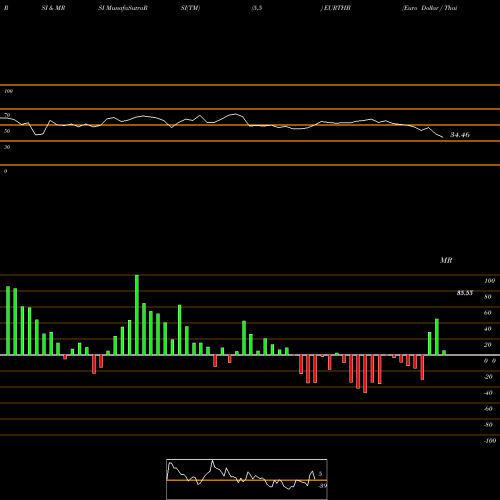
Task: Click the longest red MR histogram bar
Action: tap(365, 374)
